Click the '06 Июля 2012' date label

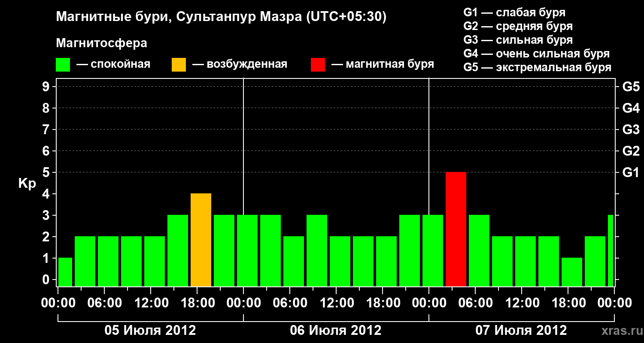(336, 331)
